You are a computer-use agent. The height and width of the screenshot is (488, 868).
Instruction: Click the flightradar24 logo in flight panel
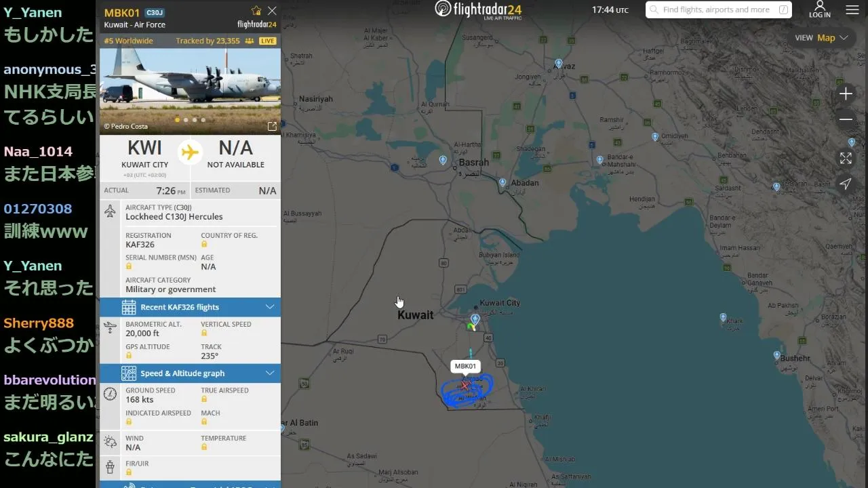[257, 24]
